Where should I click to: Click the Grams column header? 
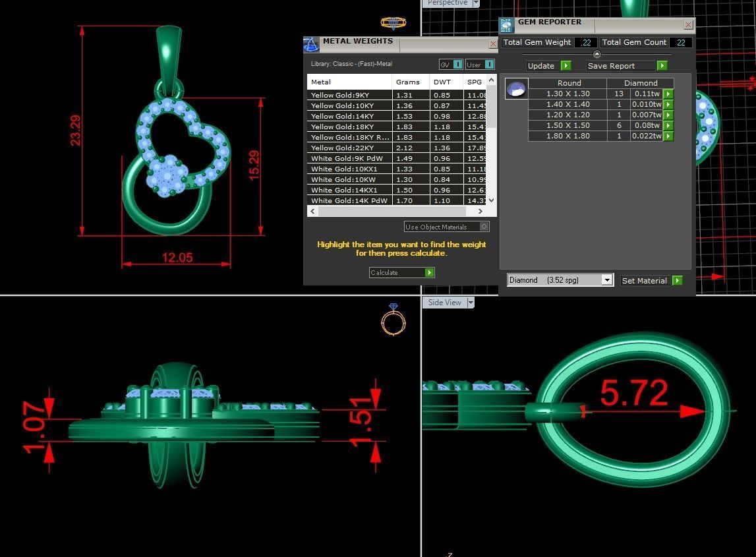point(411,82)
